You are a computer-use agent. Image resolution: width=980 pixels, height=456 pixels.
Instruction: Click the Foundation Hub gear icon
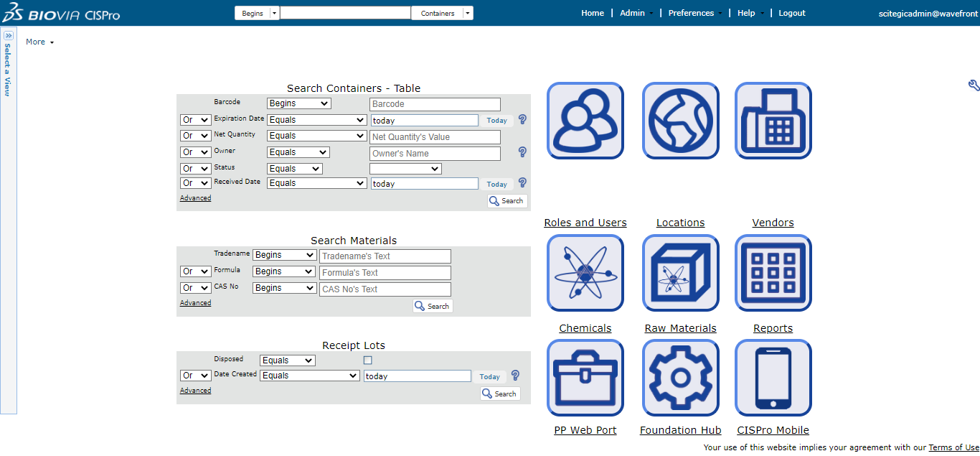click(x=680, y=378)
